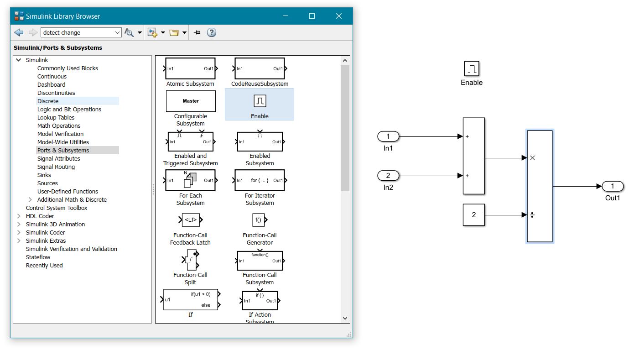Select the If block icon
The width and height of the screenshot is (644, 350).
[x=190, y=299]
